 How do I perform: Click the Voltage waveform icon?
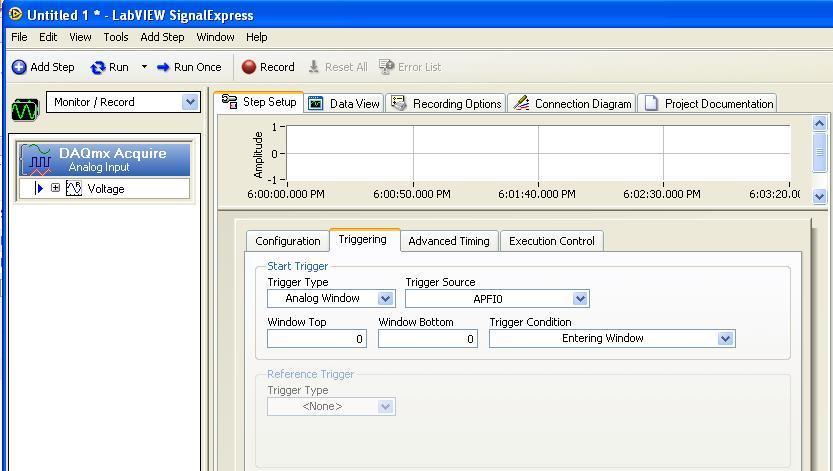[x=74, y=189]
